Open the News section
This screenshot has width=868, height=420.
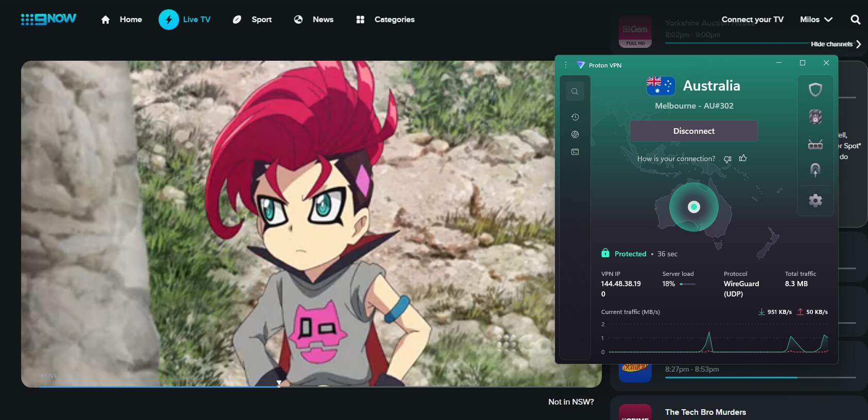point(314,20)
